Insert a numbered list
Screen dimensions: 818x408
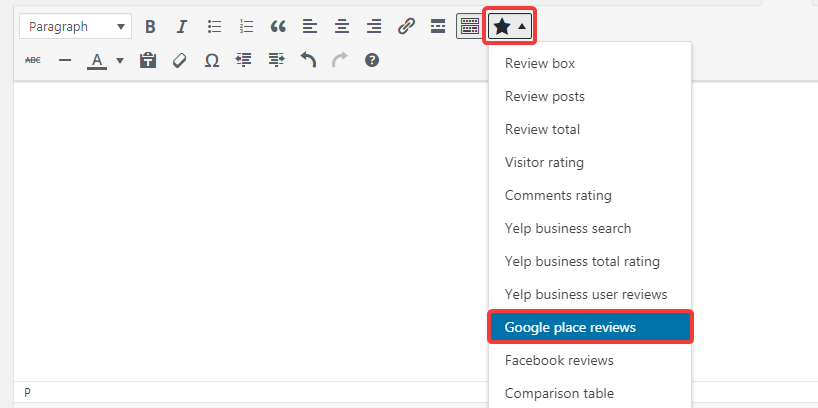246,27
